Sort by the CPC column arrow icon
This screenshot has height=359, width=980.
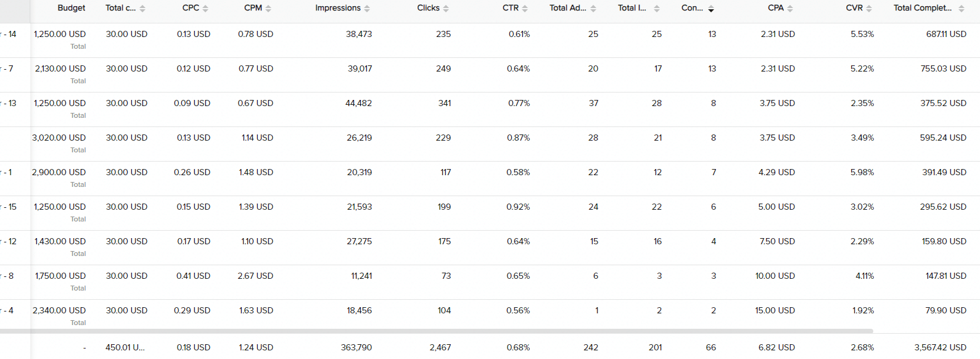tap(205, 9)
